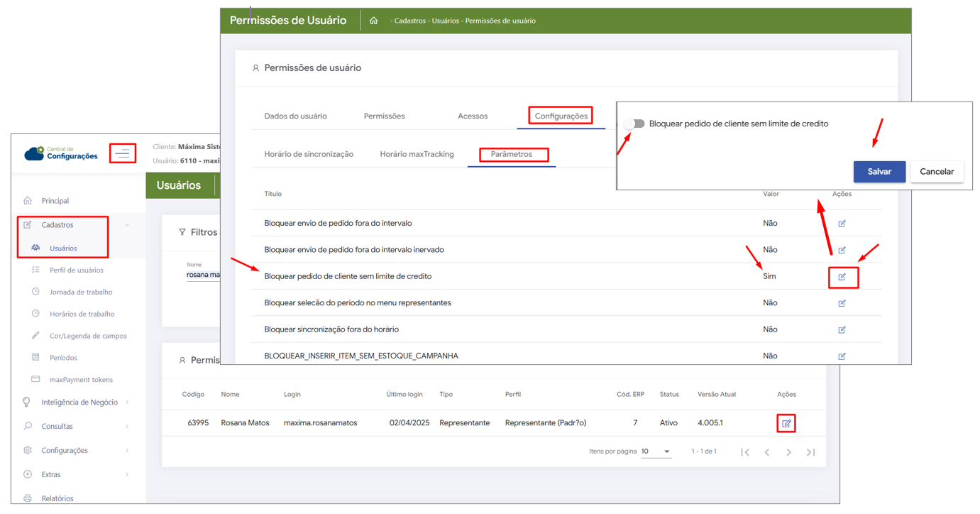Jump to last page of users
Image resolution: width=980 pixels, height=514 pixels.
tap(810, 452)
